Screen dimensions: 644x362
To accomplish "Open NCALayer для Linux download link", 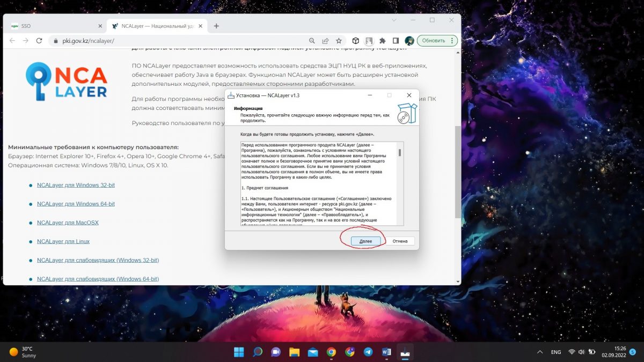I will 63,241.
